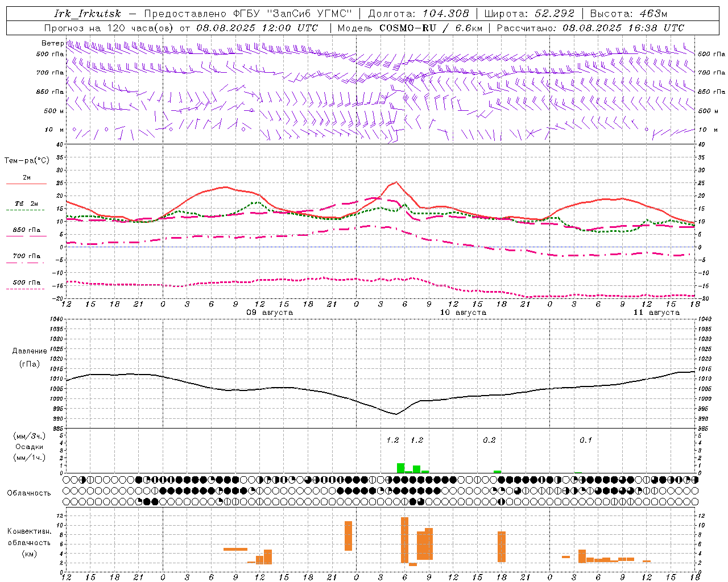Click the red "2м" temperature legend line sample

27,184
